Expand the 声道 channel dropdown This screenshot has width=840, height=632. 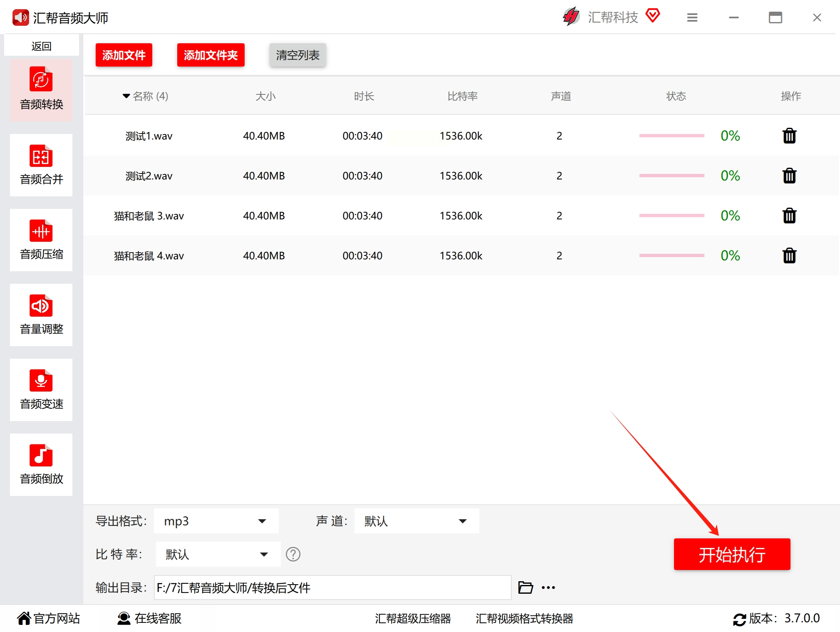416,521
